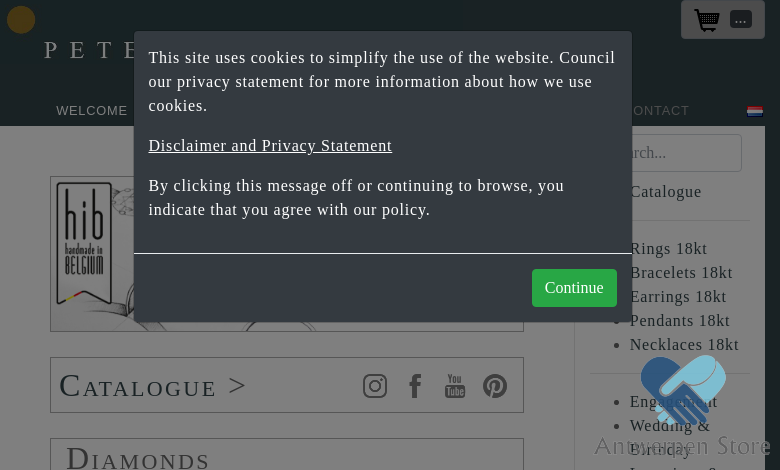Open the Instagram social icon
Image resolution: width=780 pixels, height=470 pixels.
point(375,386)
